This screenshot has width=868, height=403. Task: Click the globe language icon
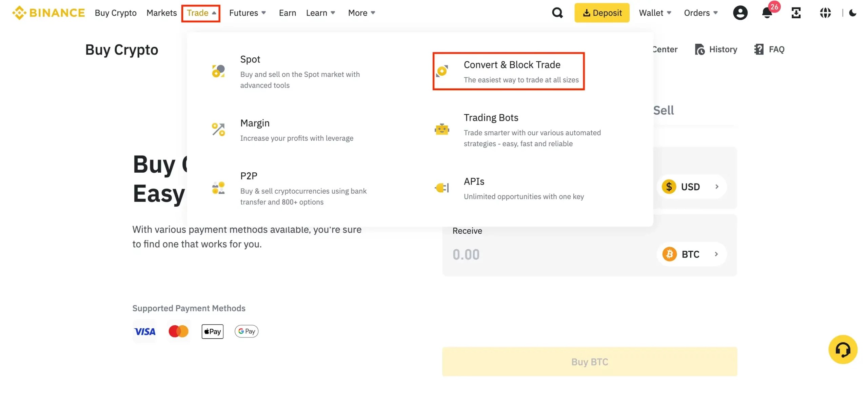point(825,13)
